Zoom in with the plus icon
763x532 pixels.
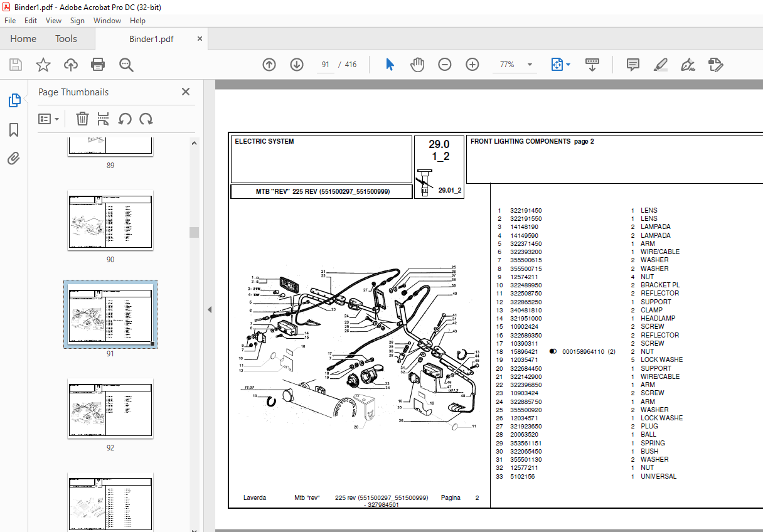(x=472, y=65)
